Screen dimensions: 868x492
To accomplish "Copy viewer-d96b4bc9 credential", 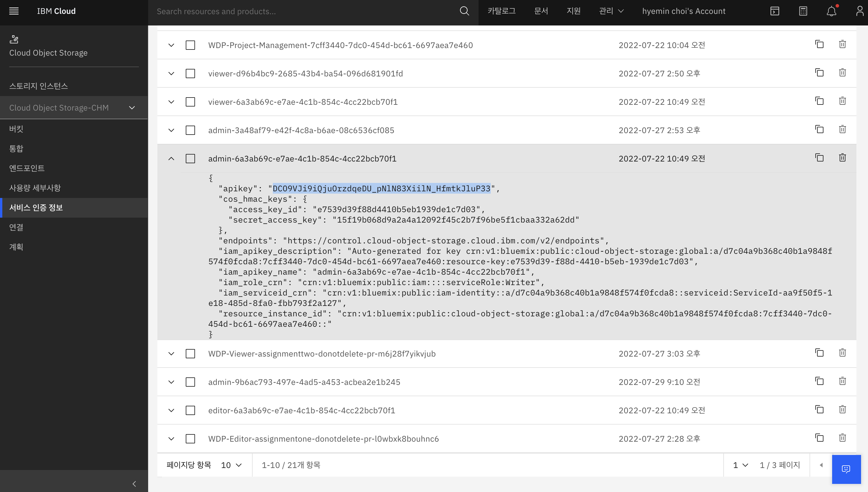I will 819,73.
